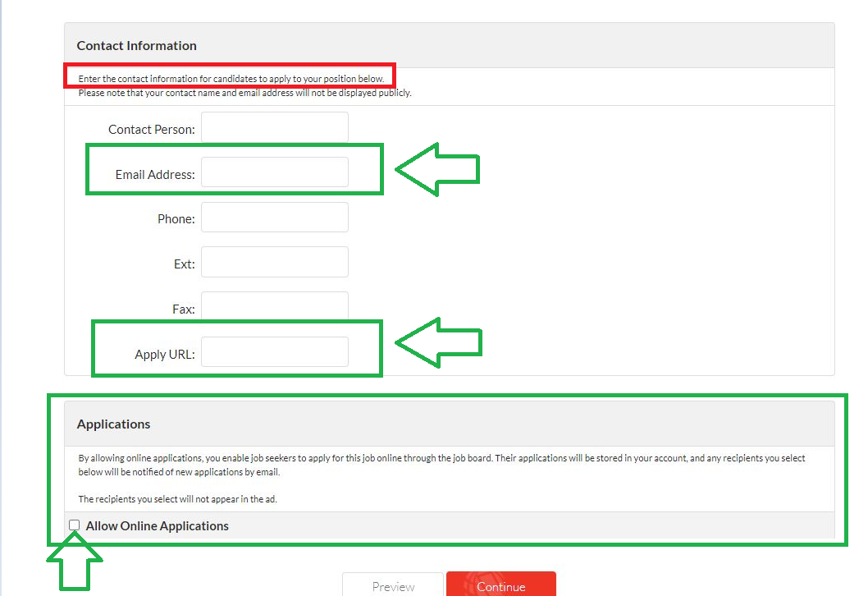Click the Fax input field

[x=274, y=306]
